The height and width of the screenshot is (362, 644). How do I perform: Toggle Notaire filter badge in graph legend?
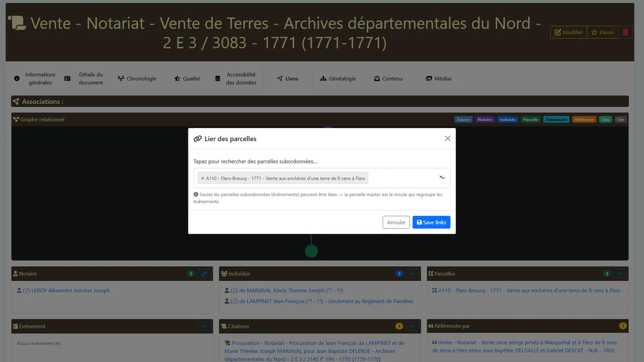coord(485,119)
